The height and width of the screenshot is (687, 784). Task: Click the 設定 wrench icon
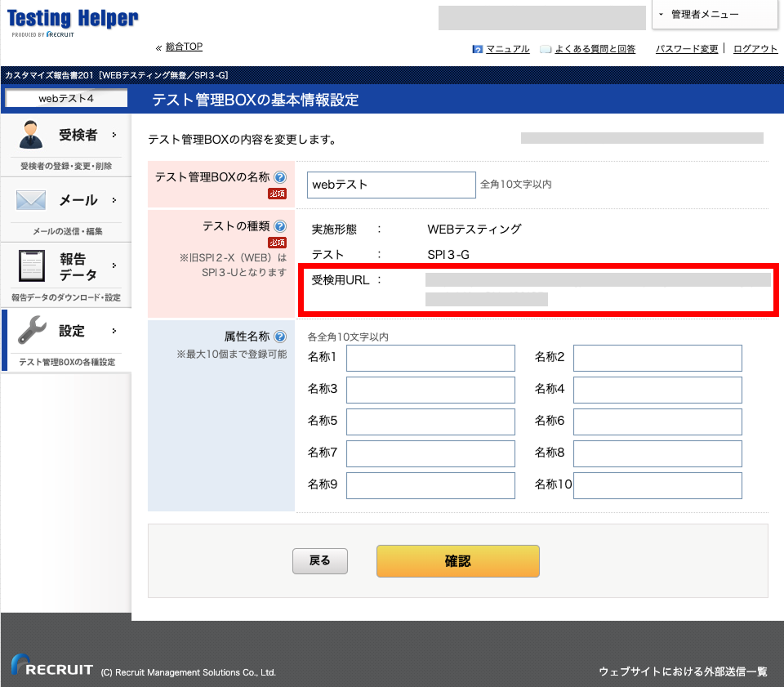31,331
